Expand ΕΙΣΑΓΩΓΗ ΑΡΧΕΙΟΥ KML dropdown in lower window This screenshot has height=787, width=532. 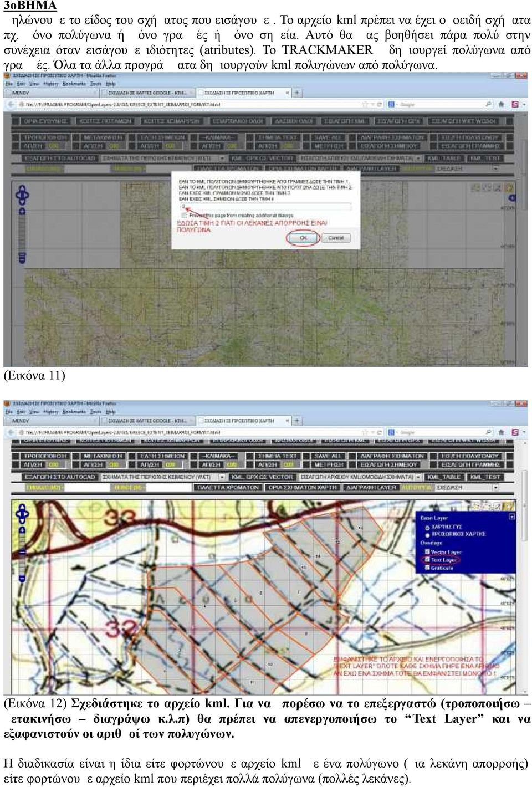tap(417, 477)
